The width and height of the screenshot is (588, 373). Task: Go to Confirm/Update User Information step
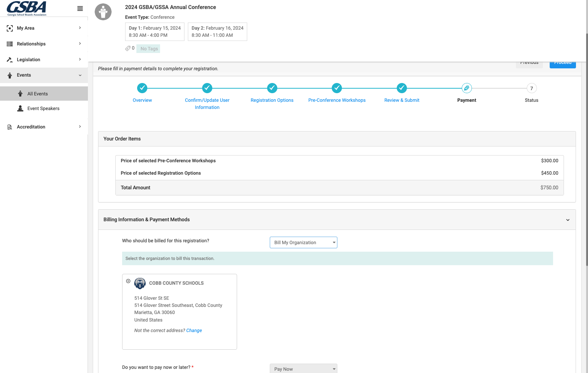(207, 104)
